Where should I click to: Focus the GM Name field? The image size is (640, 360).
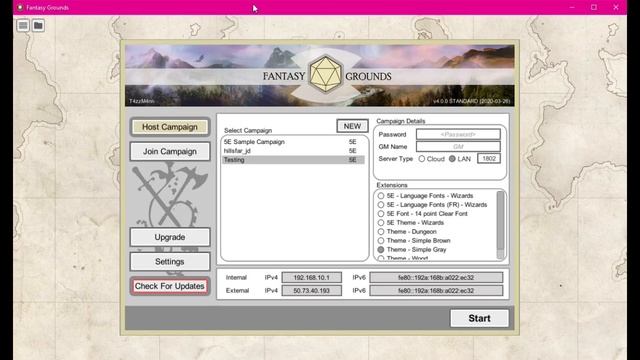coord(458,147)
